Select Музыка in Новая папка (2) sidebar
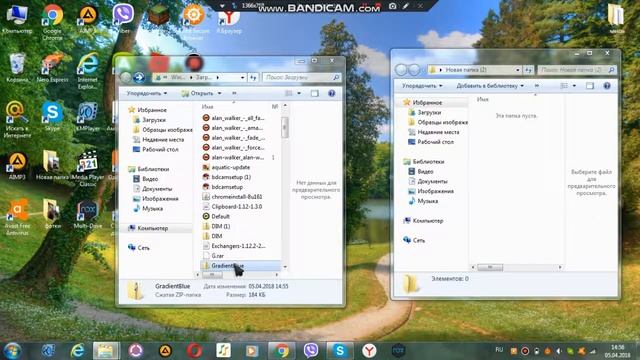This screenshot has height=360, width=640. [x=423, y=201]
